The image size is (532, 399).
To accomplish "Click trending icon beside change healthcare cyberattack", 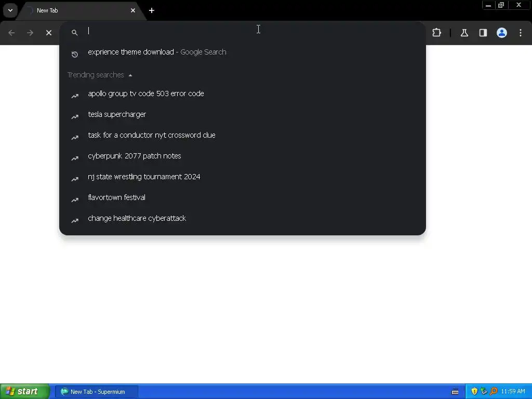I will (x=75, y=220).
